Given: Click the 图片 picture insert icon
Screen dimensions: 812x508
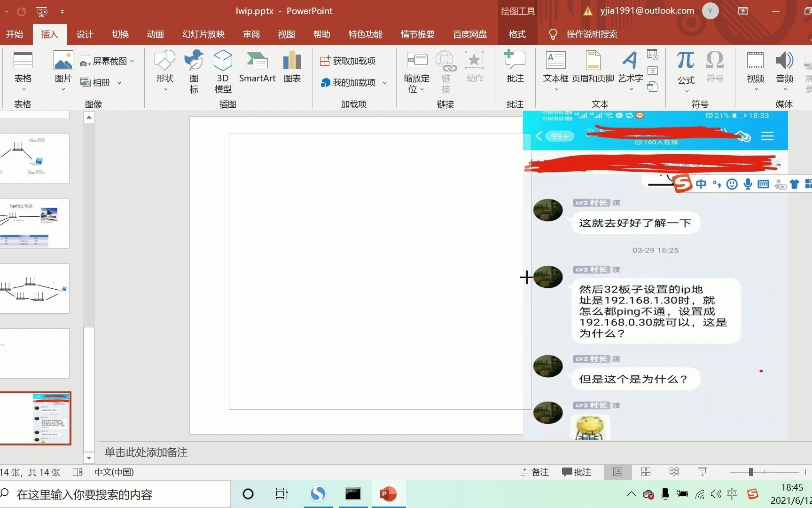Looking at the screenshot, I should (x=63, y=61).
